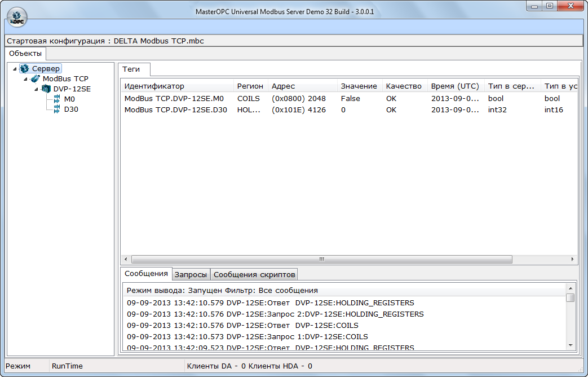Collapse the Сервер tree node
588x377 pixels.
pyautogui.click(x=15, y=69)
